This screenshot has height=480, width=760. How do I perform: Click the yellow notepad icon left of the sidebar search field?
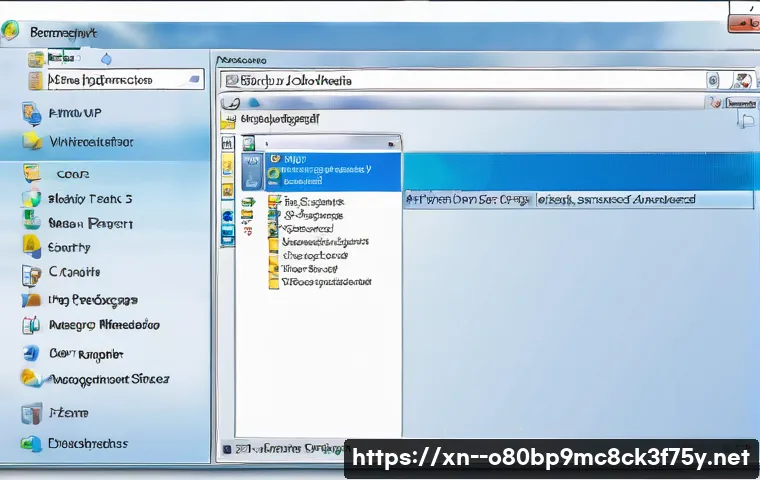tap(35, 80)
